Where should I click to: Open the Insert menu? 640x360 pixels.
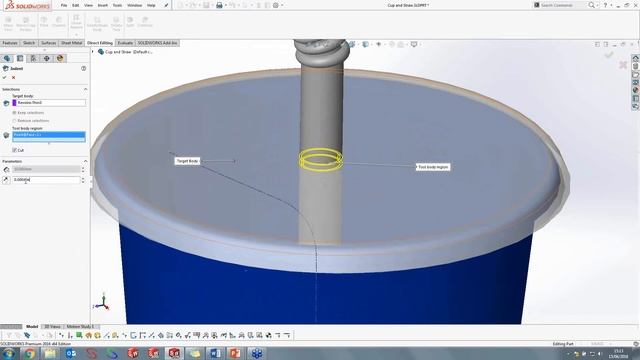click(103, 5)
